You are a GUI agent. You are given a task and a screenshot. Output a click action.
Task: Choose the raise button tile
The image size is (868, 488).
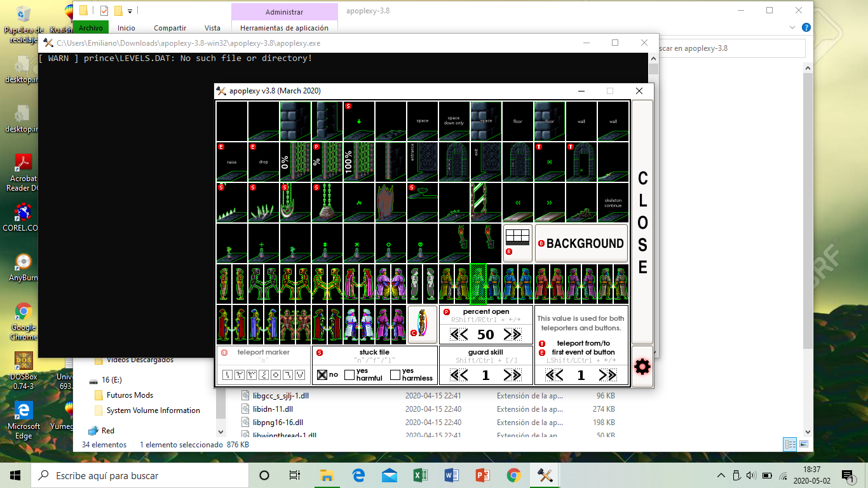pos(232,161)
